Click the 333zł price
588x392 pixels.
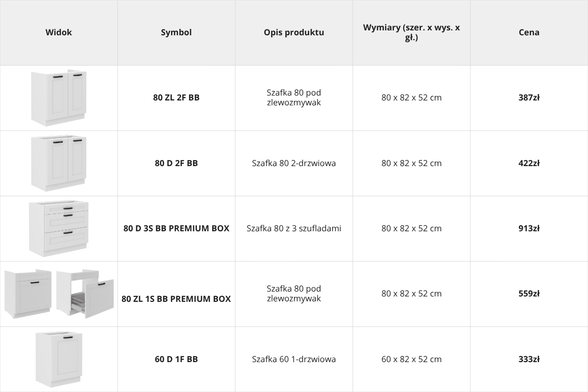529,359
